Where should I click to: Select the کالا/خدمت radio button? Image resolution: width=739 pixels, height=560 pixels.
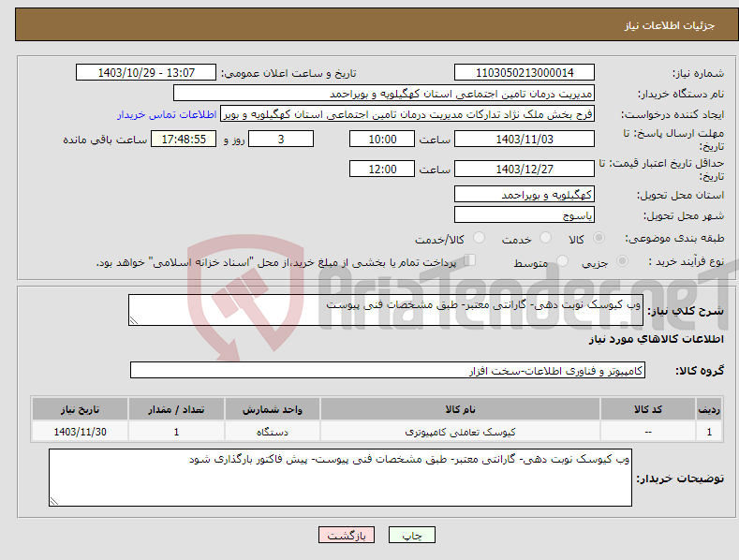click(x=479, y=238)
